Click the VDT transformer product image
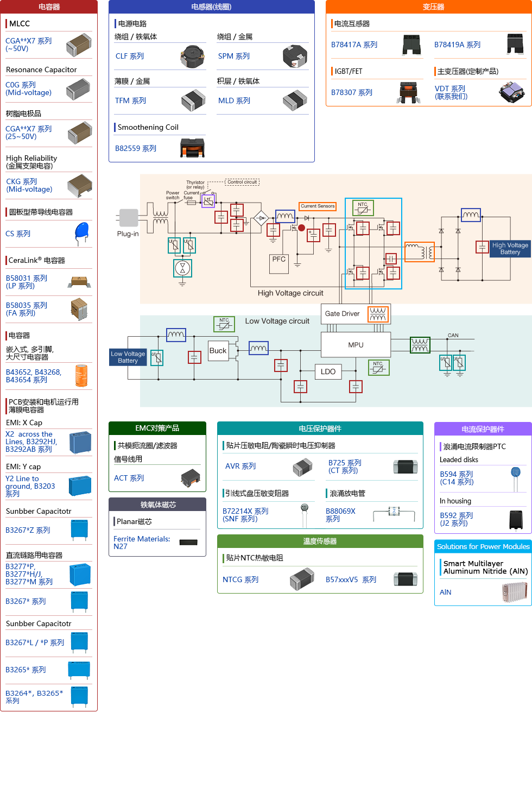This screenshot has height=788, width=532. pyautogui.click(x=512, y=92)
